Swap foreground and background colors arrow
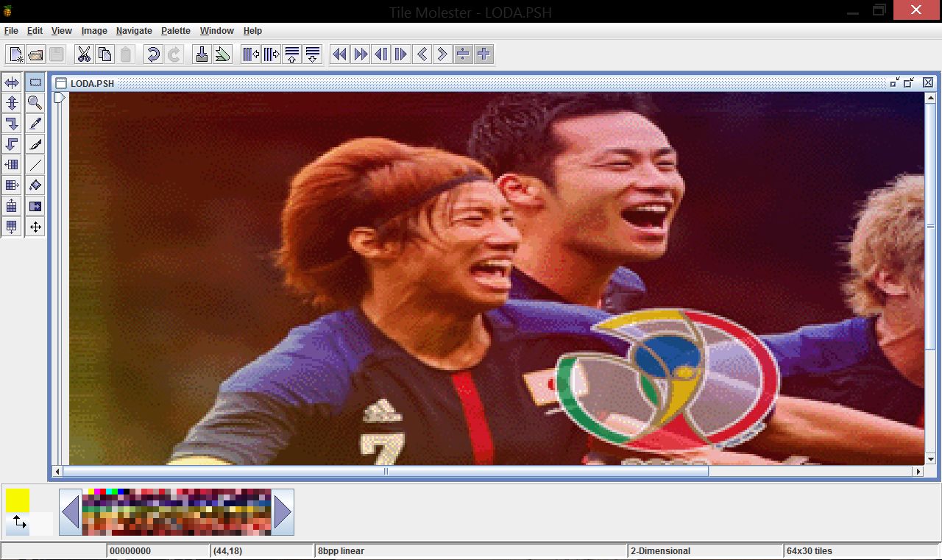Viewport: 942px width, 560px height. coord(19,522)
